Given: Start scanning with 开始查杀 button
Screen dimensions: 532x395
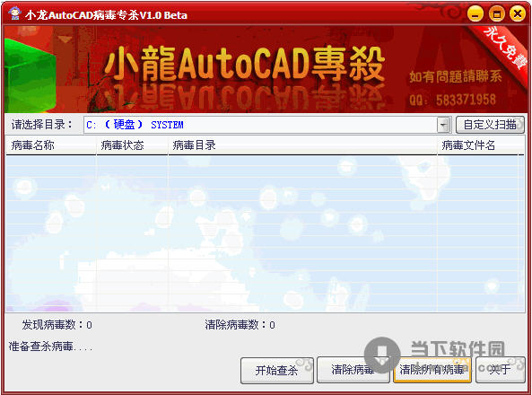Looking at the screenshot, I should (x=277, y=370).
